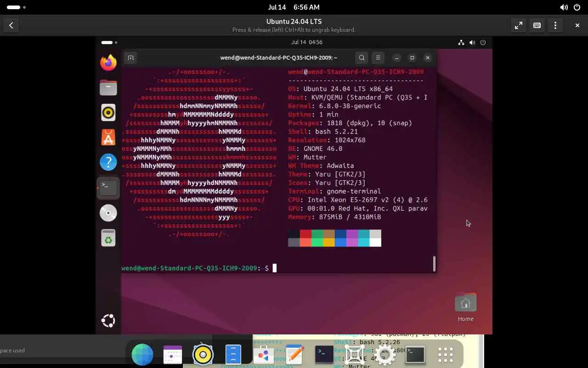Screen dimensions: 588x368
Task: Open Calendar in host dash
Action: (x=173, y=355)
